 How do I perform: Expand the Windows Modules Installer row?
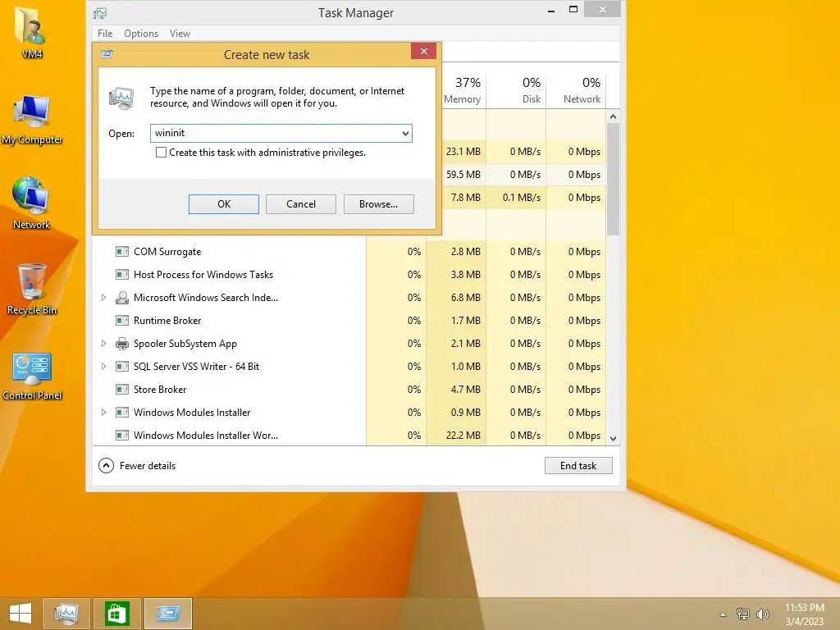104,413
